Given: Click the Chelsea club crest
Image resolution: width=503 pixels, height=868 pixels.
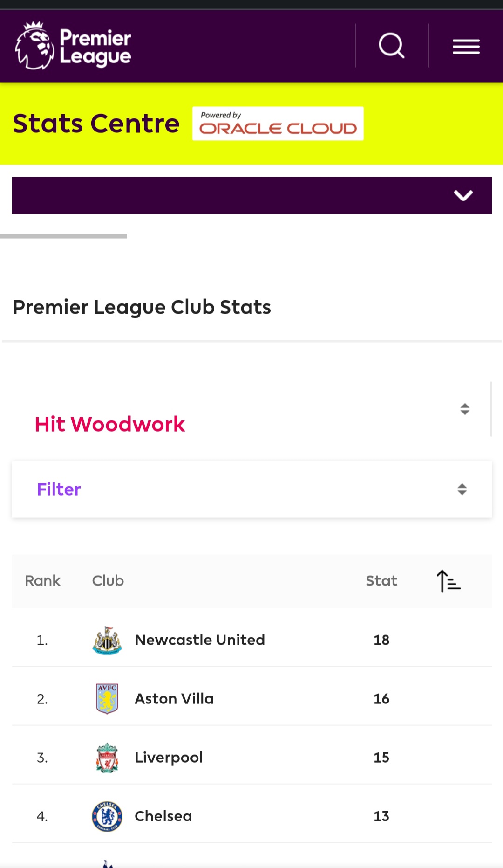Looking at the screenshot, I should [107, 816].
